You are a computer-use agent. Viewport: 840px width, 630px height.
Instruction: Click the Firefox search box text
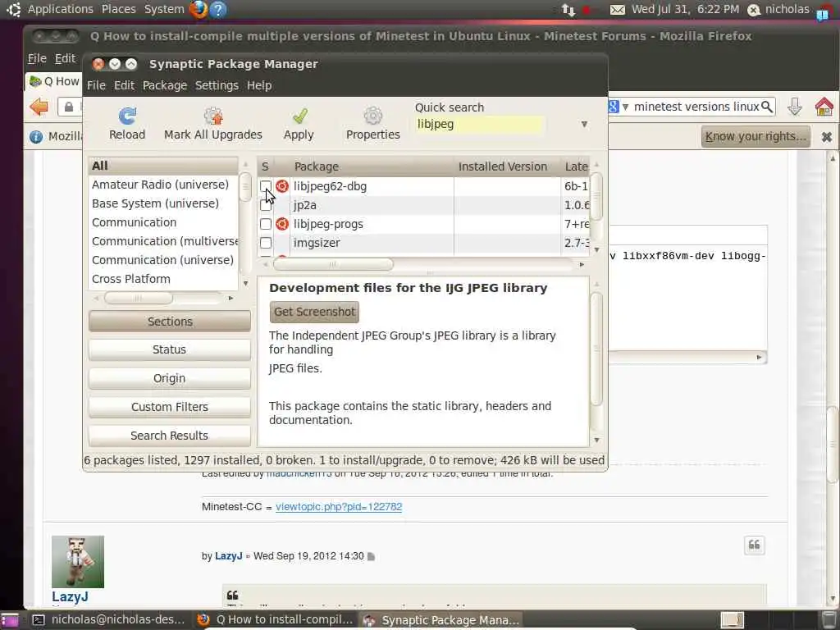click(696, 107)
